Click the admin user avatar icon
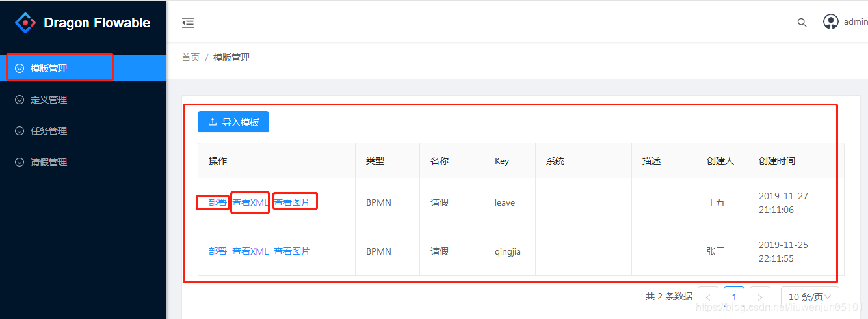 [x=831, y=21]
